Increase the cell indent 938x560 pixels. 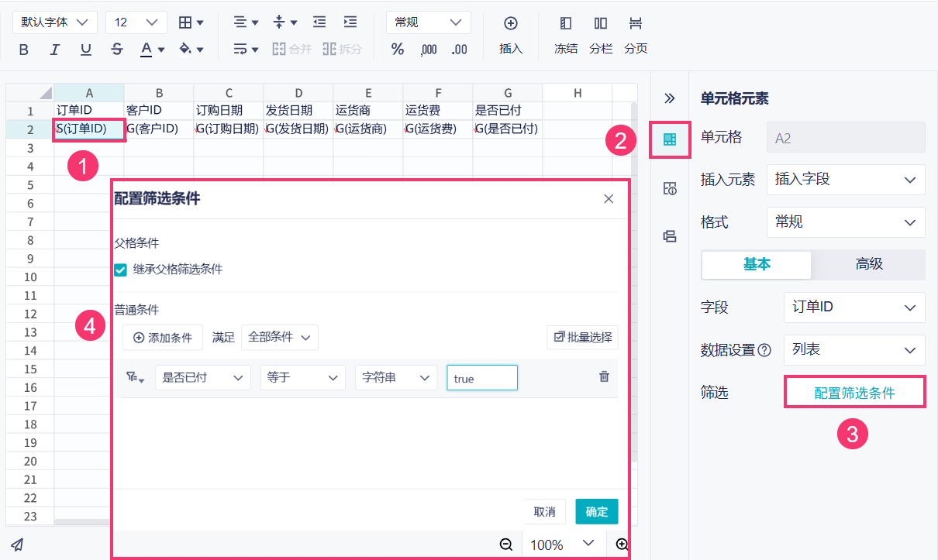coord(350,22)
